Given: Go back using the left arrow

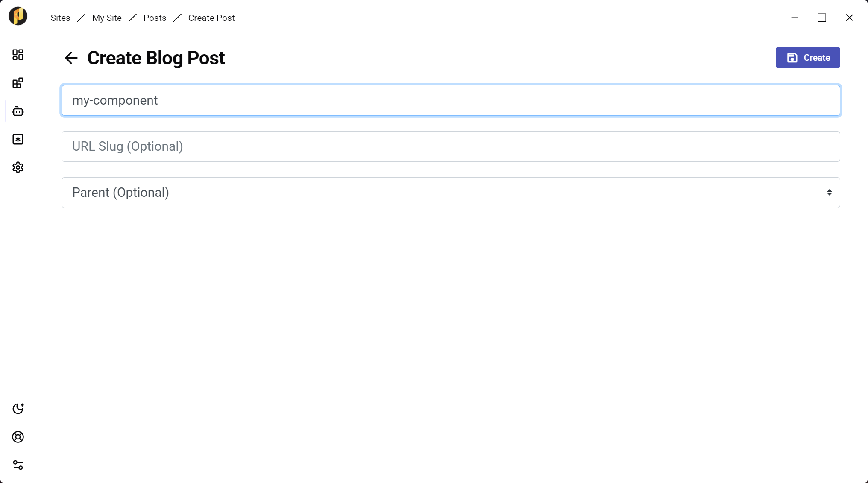Looking at the screenshot, I should click(x=71, y=58).
